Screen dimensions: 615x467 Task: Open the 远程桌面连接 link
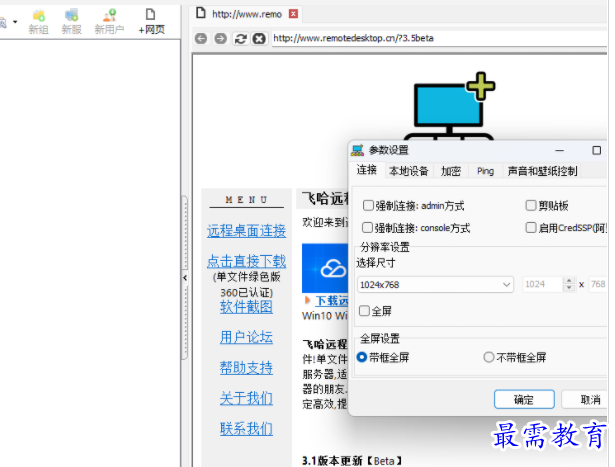[x=246, y=231]
